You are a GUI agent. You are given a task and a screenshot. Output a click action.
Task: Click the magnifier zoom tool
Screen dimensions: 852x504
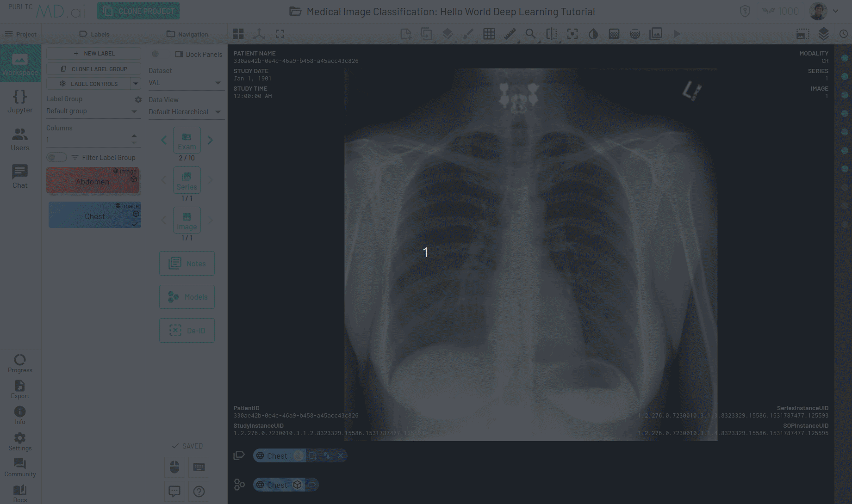[530, 34]
